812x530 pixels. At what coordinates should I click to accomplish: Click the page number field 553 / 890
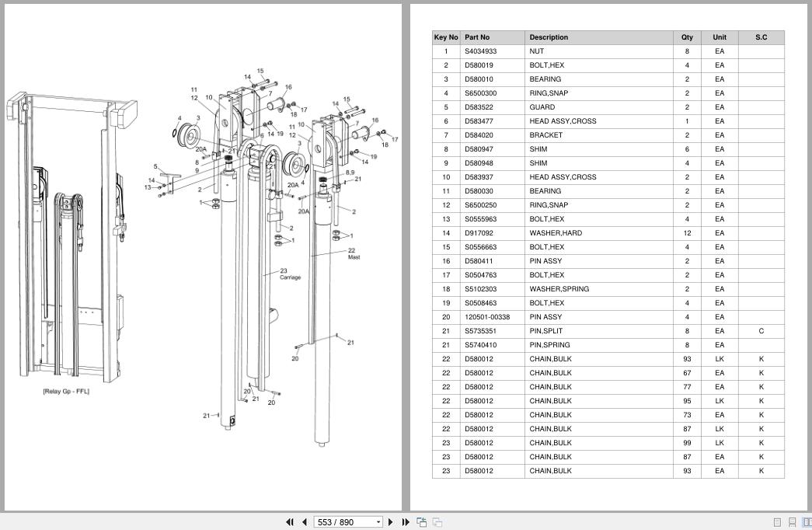pyautogui.click(x=344, y=522)
